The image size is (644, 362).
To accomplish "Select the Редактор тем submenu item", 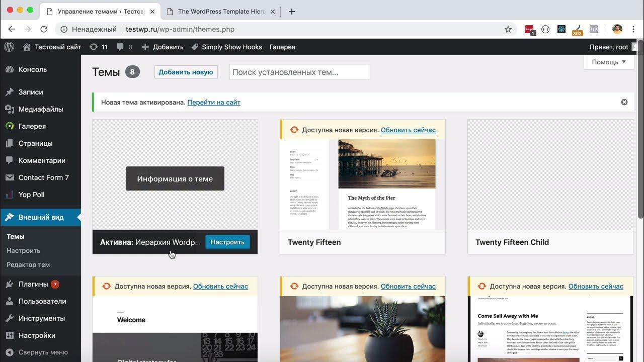I will (x=28, y=264).
